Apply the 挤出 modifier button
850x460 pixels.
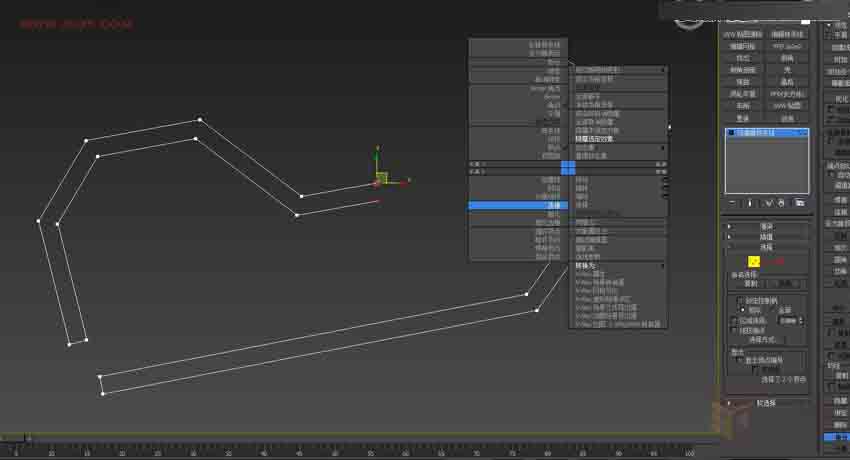point(743,59)
